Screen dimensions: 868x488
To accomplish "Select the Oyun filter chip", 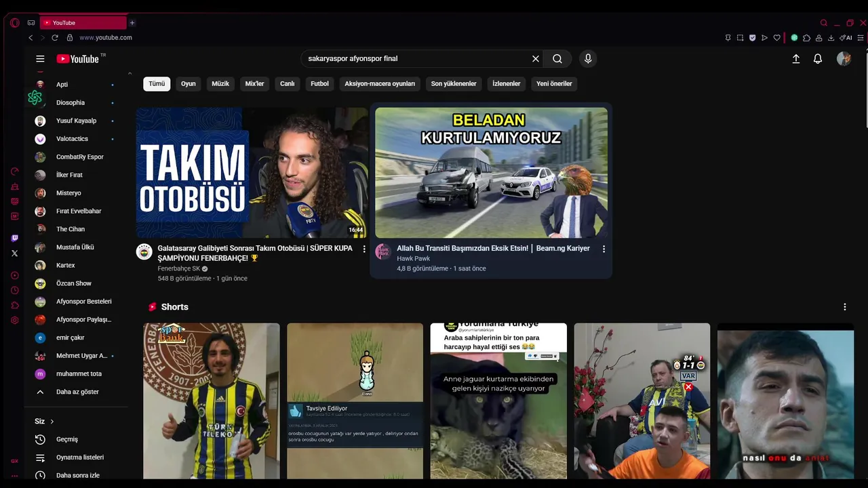I will click(189, 84).
